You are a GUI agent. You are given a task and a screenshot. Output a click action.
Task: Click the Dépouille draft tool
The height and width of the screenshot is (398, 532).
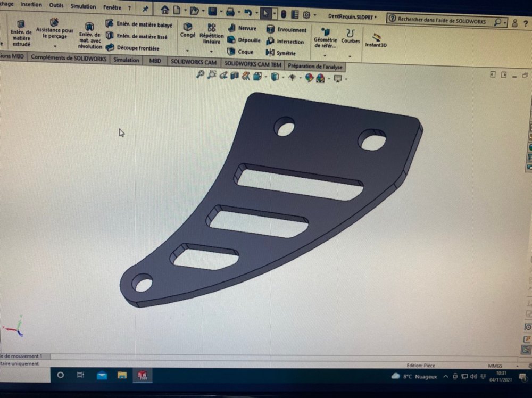[x=244, y=40]
